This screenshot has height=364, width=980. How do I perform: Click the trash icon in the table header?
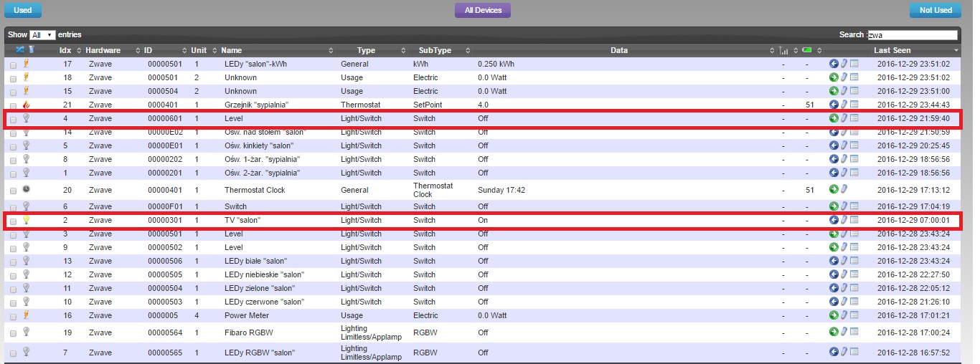tap(31, 50)
